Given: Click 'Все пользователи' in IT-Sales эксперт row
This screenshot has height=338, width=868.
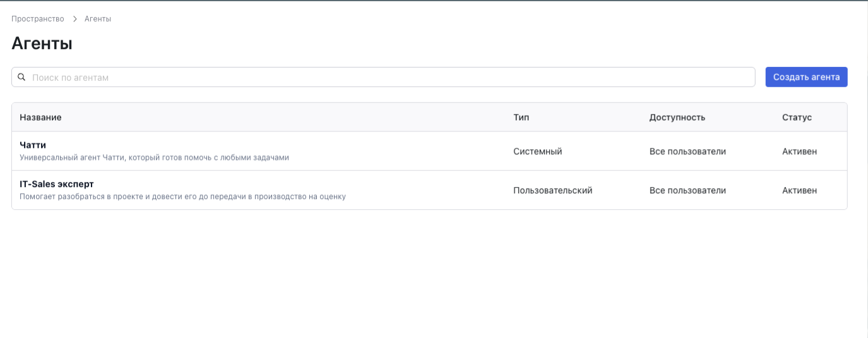Looking at the screenshot, I should (687, 190).
